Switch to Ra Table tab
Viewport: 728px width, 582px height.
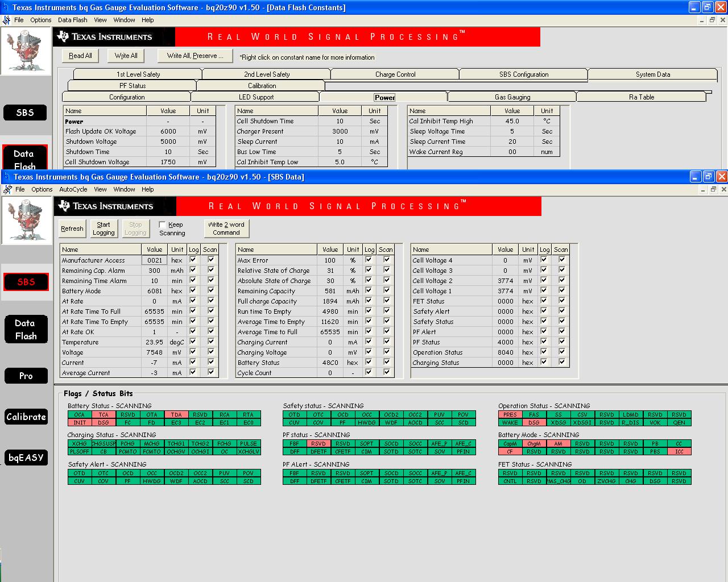point(642,97)
